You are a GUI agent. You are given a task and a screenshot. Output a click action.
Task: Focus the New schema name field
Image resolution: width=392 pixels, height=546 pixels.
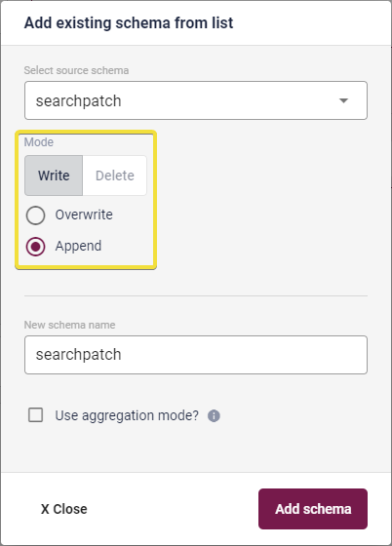pyautogui.click(x=196, y=355)
